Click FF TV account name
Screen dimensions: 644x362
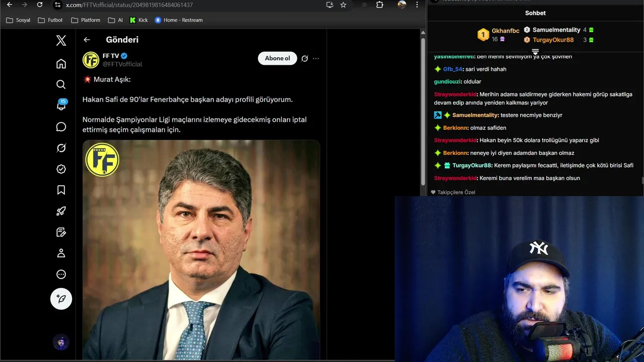pos(111,56)
